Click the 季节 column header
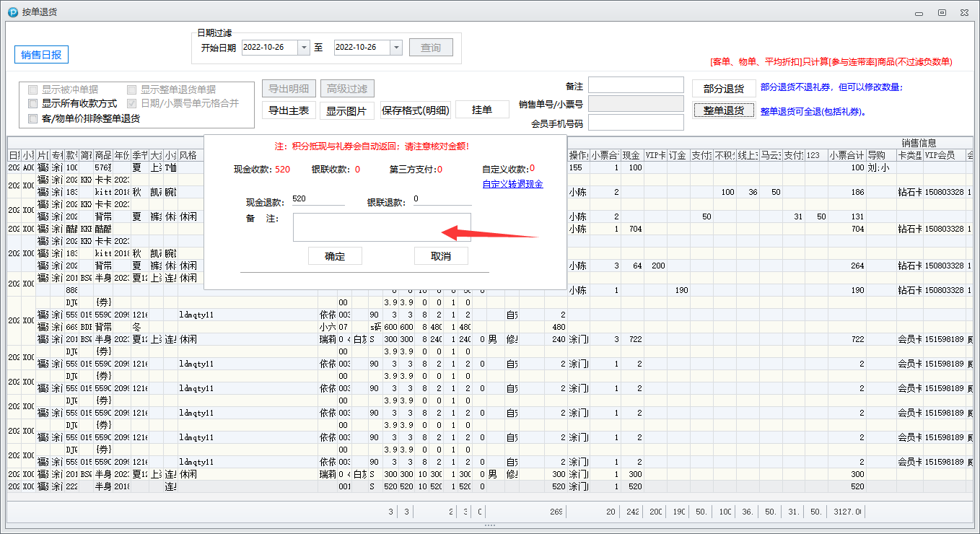The height and width of the screenshot is (534, 980). coord(139,155)
